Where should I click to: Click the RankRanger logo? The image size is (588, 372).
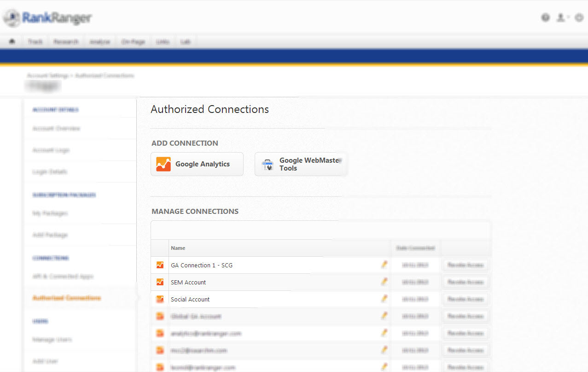pyautogui.click(x=48, y=18)
